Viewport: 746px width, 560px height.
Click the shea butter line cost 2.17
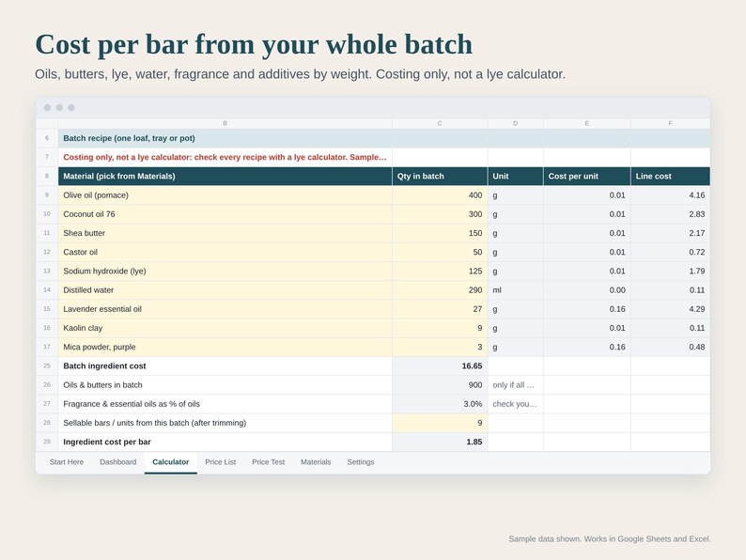pyautogui.click(x=670, y=233)
